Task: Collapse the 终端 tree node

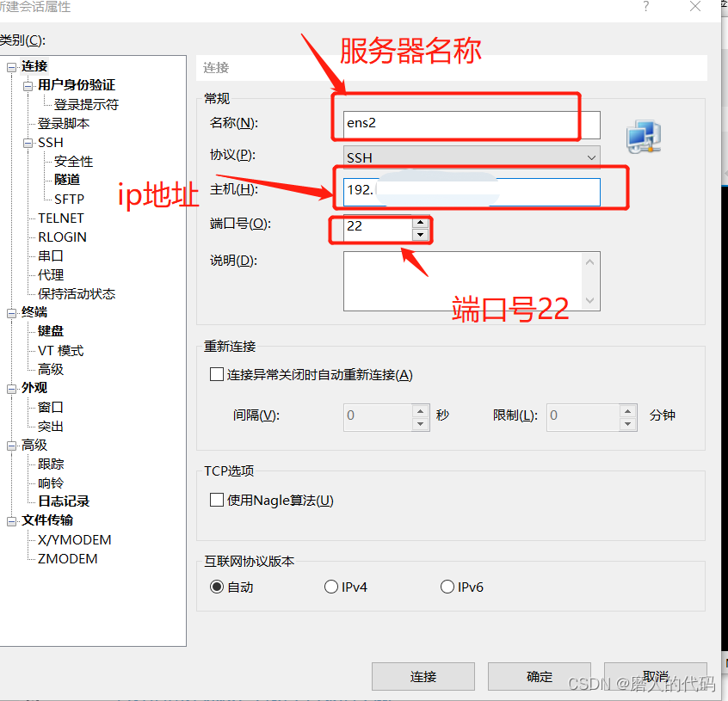Action: coord(11,313)
